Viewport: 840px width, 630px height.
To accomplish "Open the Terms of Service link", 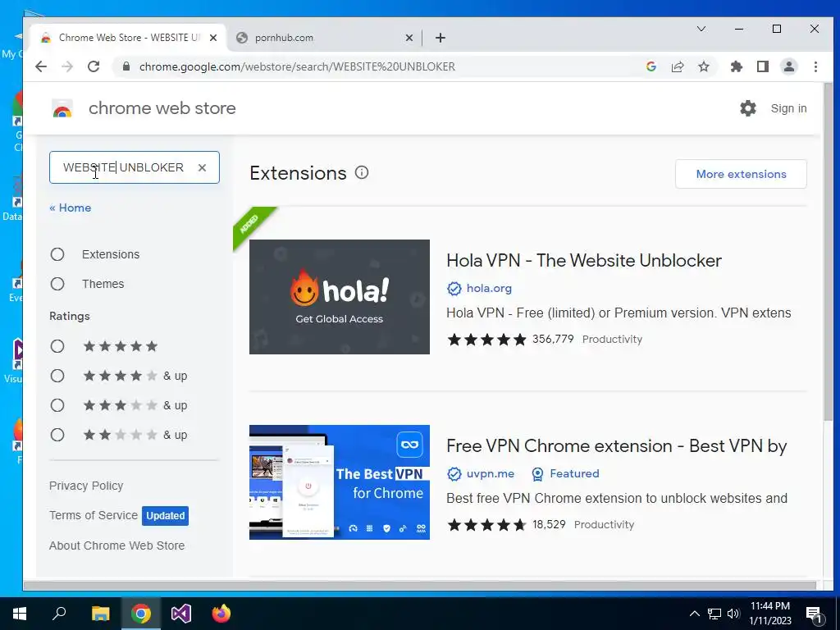I will click(94, 515).
